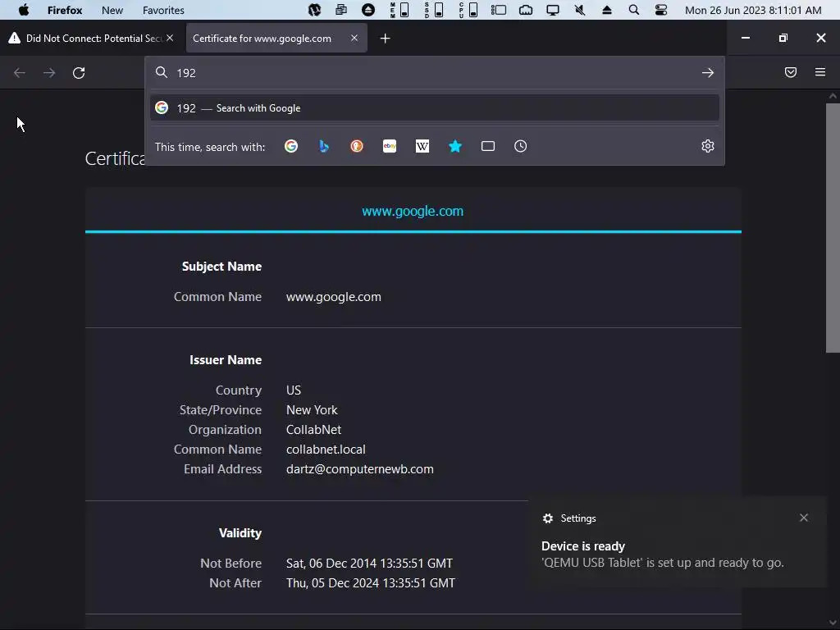Select the Not After date value
Viewport: 840px width, 630px height.
tap(370, 583)
